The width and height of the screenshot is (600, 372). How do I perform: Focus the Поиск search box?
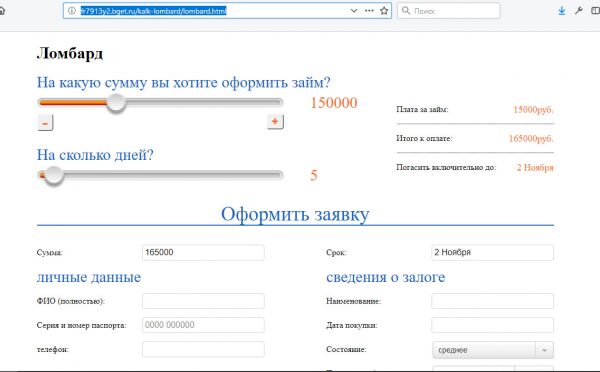click(449, 11)
